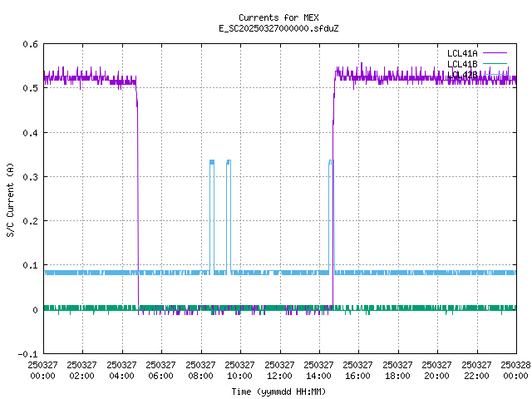
Task: Click the purple LCL41A legend line sample
Action: 495,53
